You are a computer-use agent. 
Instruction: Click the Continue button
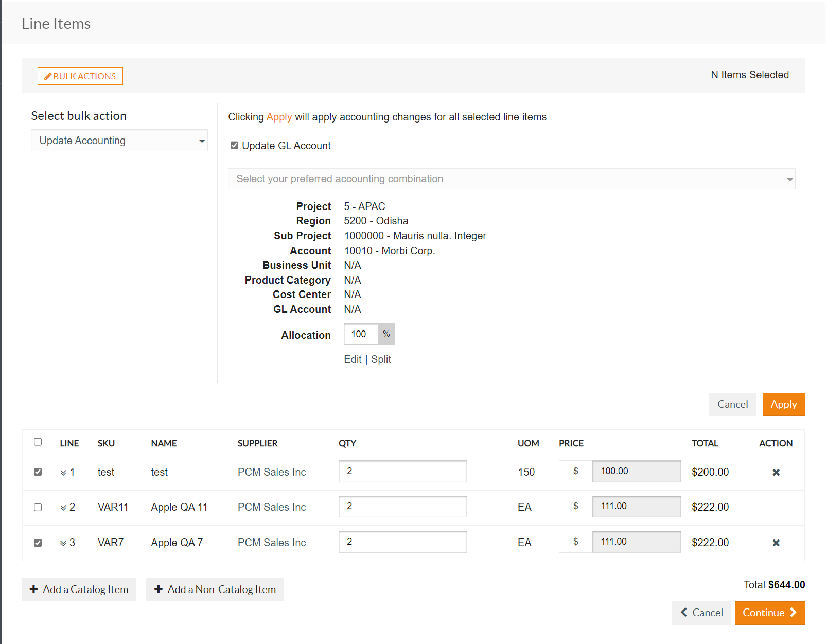click(x=770, y=613)
